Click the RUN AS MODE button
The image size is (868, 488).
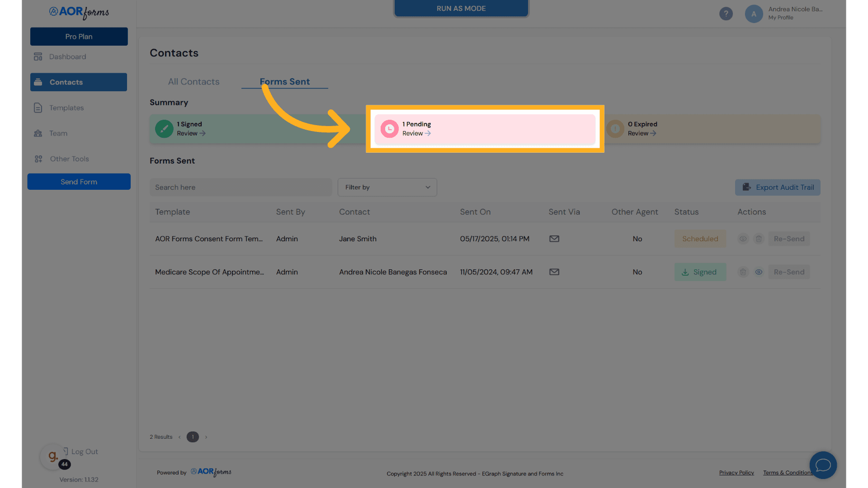(461, 9)
